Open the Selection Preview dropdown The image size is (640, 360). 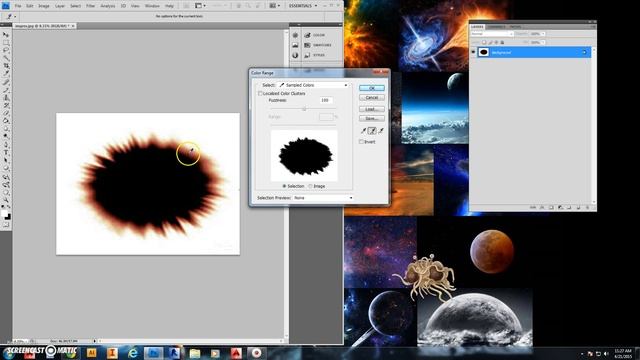coord(323,198)
